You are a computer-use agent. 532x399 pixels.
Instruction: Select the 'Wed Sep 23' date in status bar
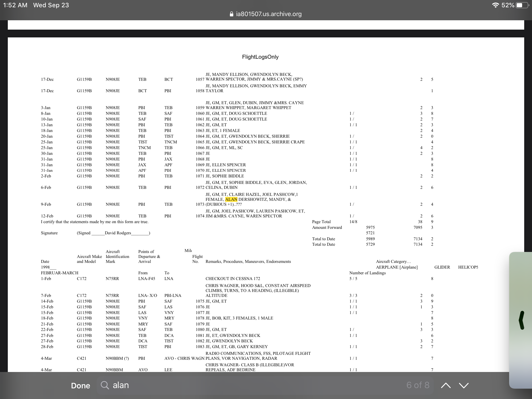pyautogui.click(x=51, y=5)
